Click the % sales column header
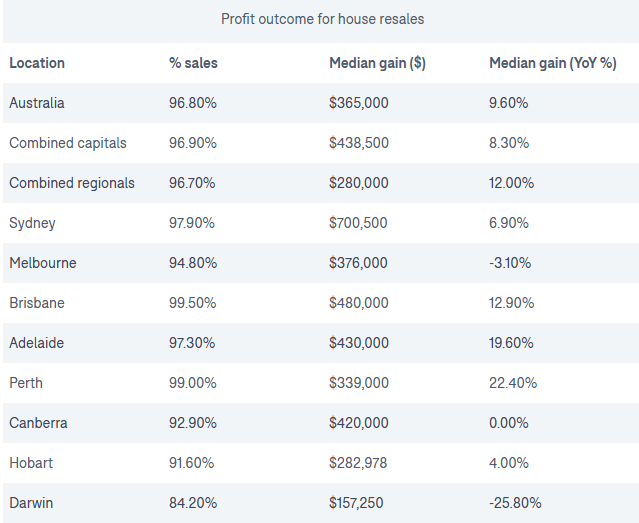The height and width of the screenshot is (523, 639). pos(193,63)
